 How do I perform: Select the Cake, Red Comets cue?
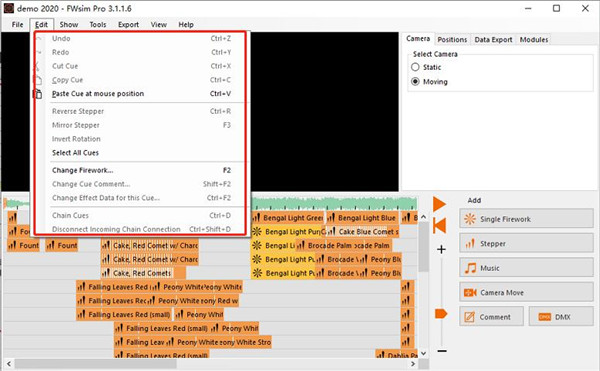coord(143,273)
